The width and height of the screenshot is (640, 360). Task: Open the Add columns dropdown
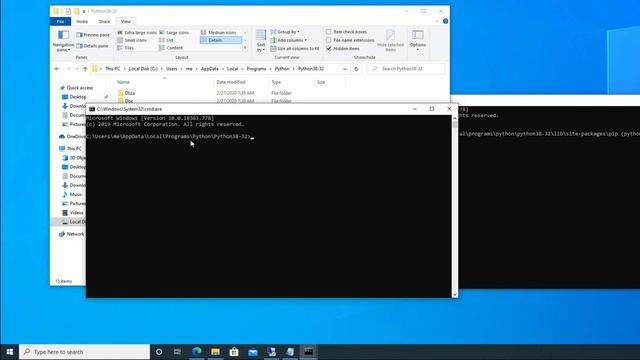289,40
